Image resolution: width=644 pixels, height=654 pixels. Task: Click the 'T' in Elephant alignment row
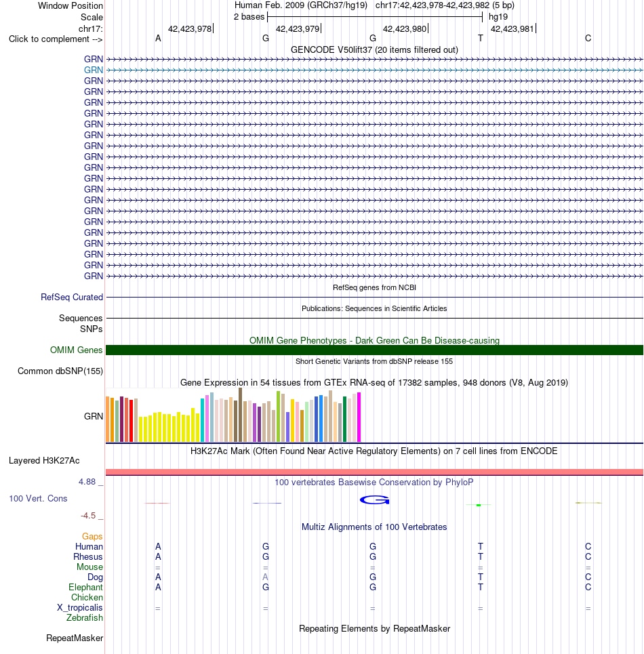click(481, 588)
